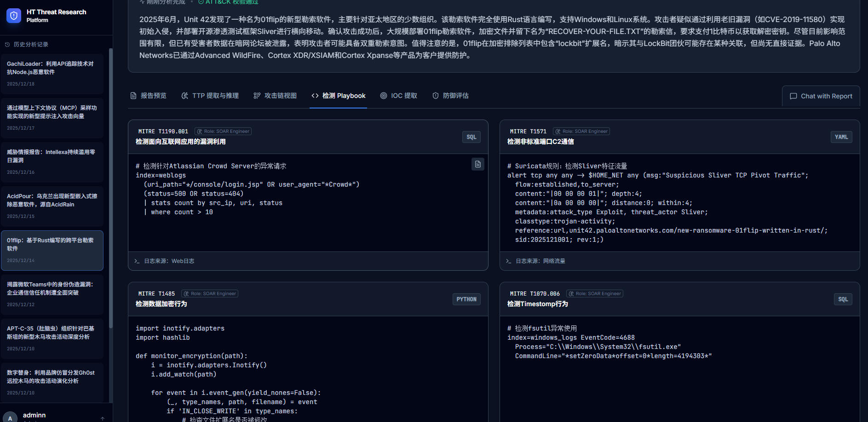
Task: Click the history clock icon in sidebar
Action: (7, 45)
